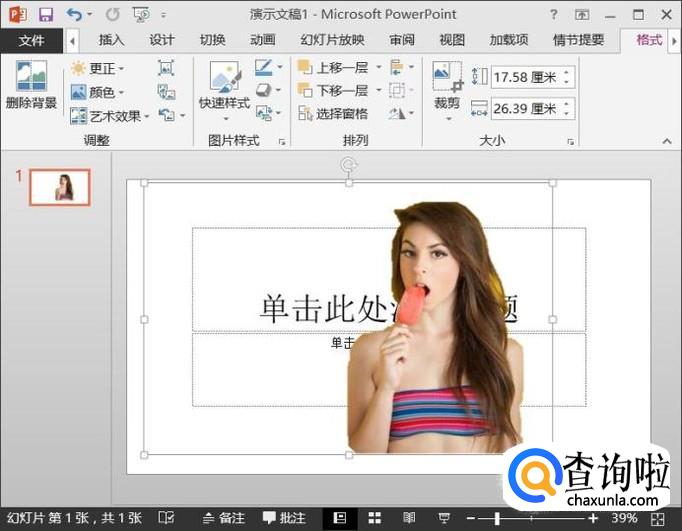Switch to slide sorter view in status bar

pyautogui.click(x=375, y=518)
